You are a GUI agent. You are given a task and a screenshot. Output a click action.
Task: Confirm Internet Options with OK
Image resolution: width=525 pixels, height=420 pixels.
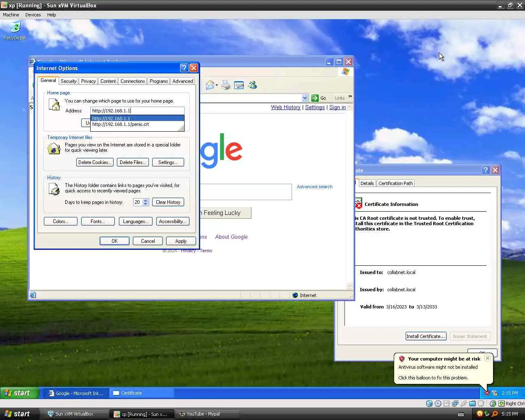[x=114, y=241]
